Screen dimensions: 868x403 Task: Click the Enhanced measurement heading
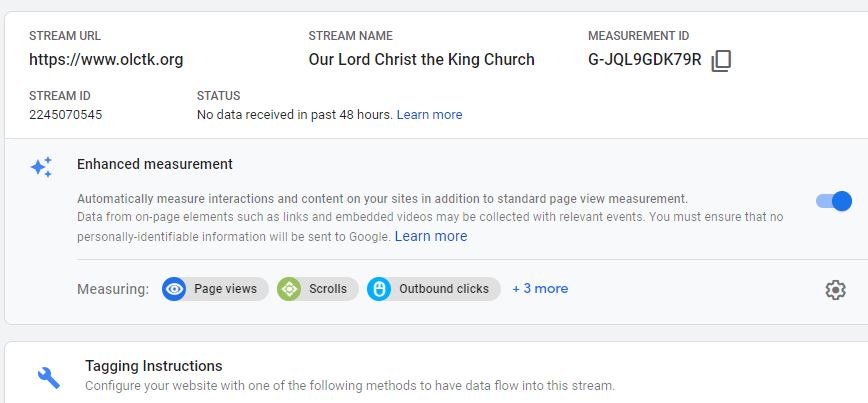(155, 164)
